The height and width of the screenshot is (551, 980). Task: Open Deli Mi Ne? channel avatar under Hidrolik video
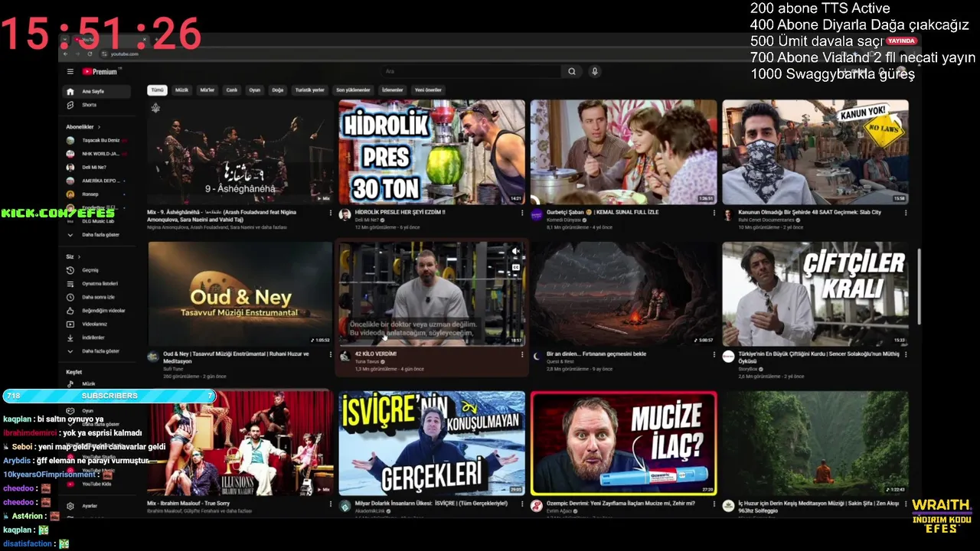tap(345, 215)
